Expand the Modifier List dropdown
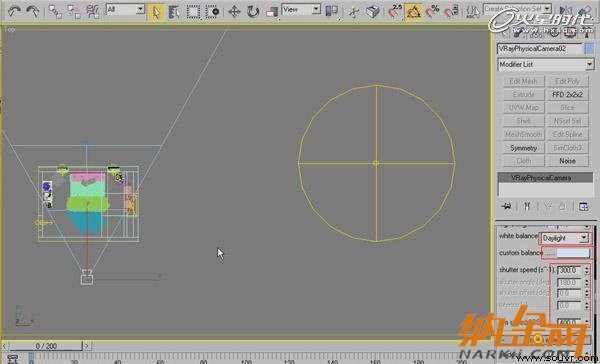This screenshot has width=600, height=364. pyautogui.click(x=546, y=64)
